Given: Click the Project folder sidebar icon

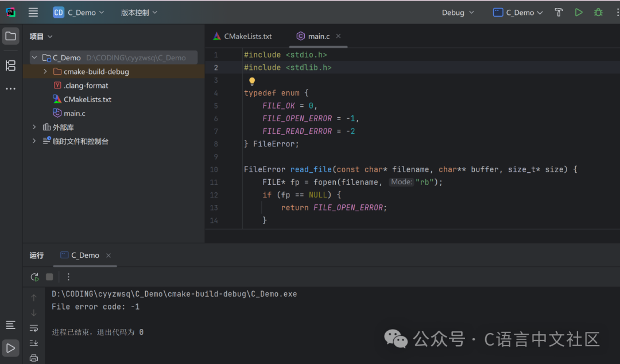Looking at the screenshot, I should click(11, 36).
